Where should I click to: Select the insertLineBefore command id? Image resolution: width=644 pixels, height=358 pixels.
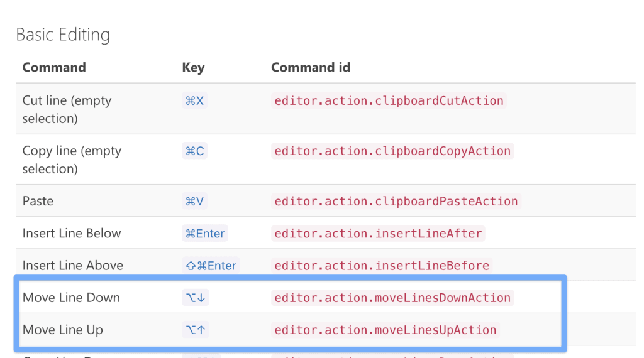(x=382, y=266)
